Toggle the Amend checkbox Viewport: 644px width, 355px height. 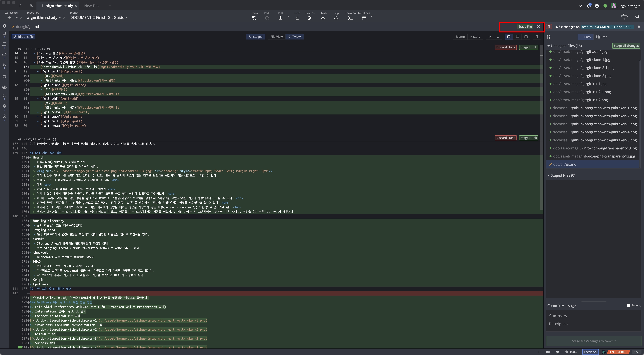628,305
